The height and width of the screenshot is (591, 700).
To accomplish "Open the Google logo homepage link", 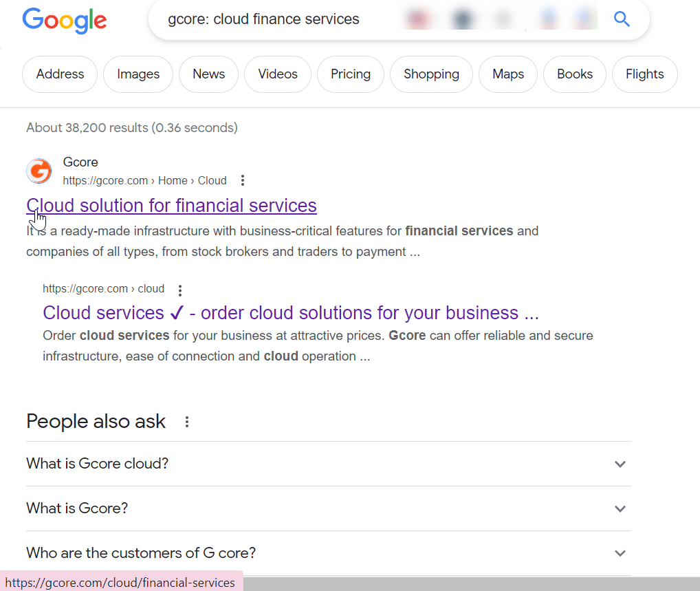I will pos(65,21).
